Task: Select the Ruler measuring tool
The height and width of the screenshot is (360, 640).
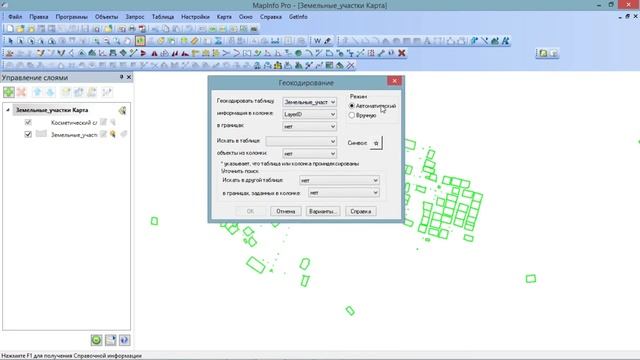Action: tap(195, 41)
